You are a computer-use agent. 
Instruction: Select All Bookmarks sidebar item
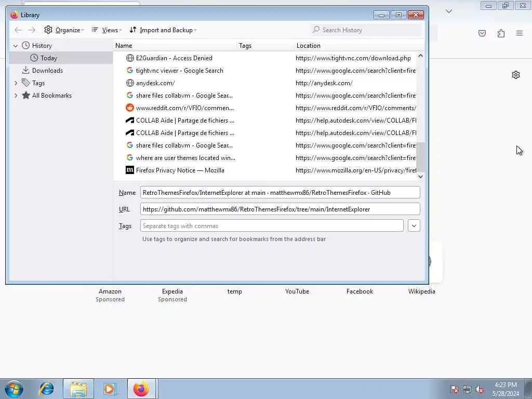[52, 96]
